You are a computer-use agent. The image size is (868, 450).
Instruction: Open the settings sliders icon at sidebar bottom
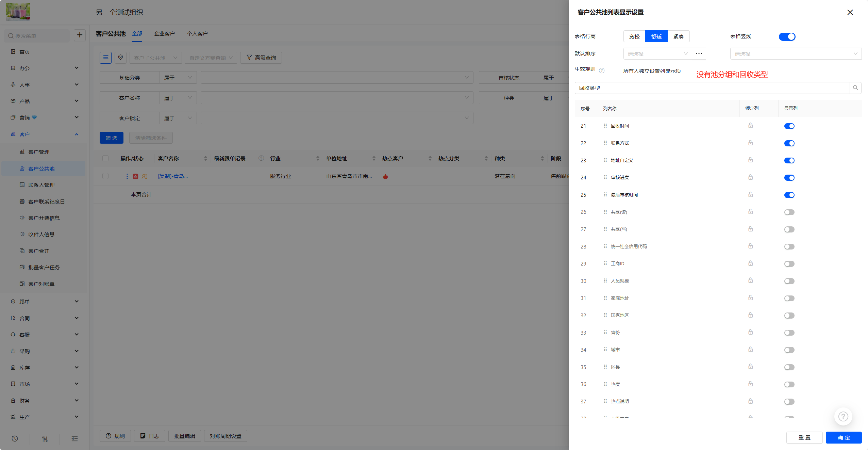click(x=45, y=439)
